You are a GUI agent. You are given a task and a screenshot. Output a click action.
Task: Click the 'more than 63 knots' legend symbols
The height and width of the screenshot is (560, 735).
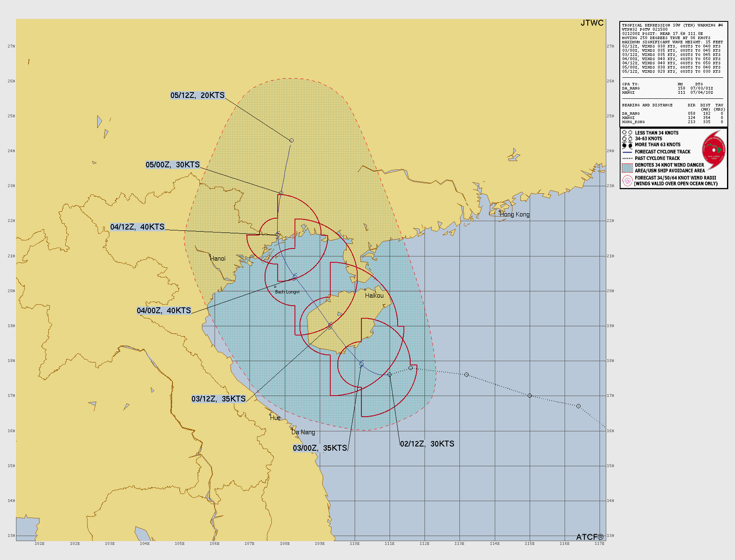[x=627, y=145]
